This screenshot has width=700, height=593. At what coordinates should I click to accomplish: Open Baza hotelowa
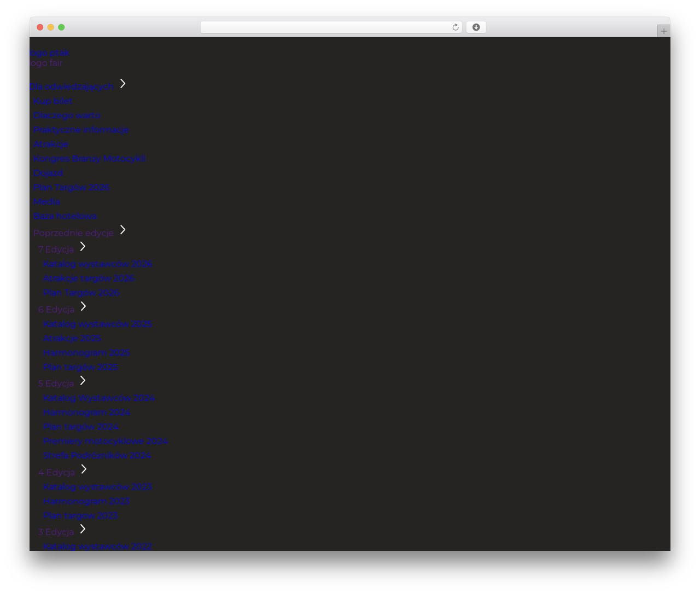(65, 216)
